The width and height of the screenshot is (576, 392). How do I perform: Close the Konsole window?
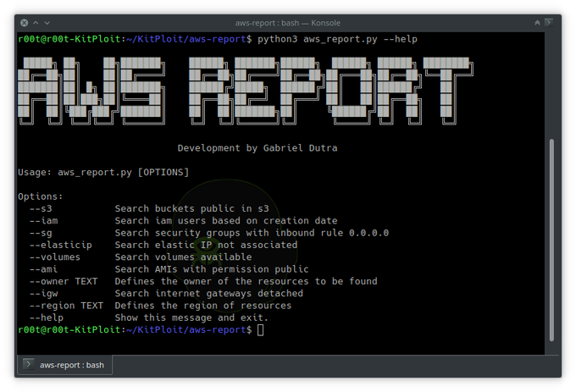[25, 23]
